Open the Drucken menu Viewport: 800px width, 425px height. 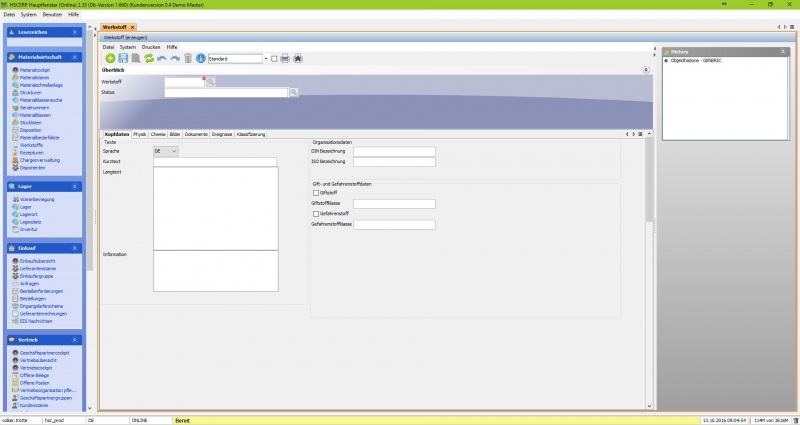pyautogui.click(x=150, y=47)
